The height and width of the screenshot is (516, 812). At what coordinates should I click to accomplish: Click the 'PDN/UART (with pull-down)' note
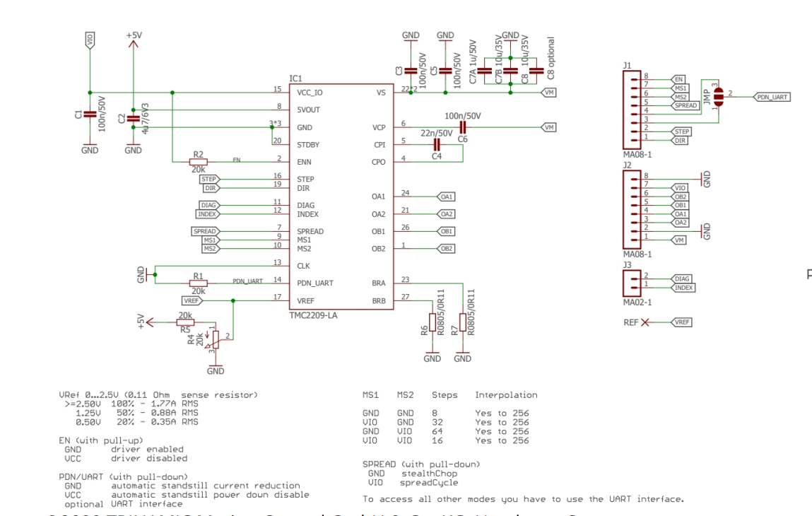[123, 476]
